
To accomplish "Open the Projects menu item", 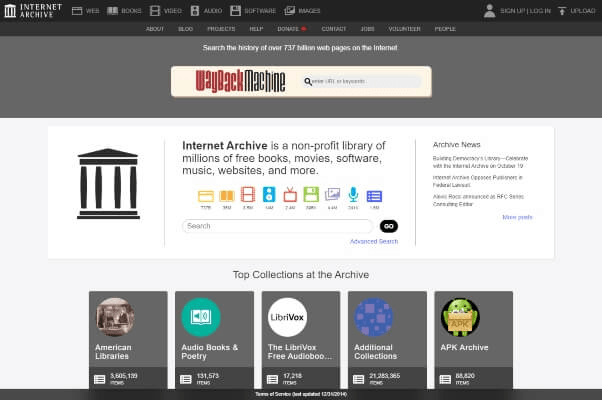I will pos(221,29).
